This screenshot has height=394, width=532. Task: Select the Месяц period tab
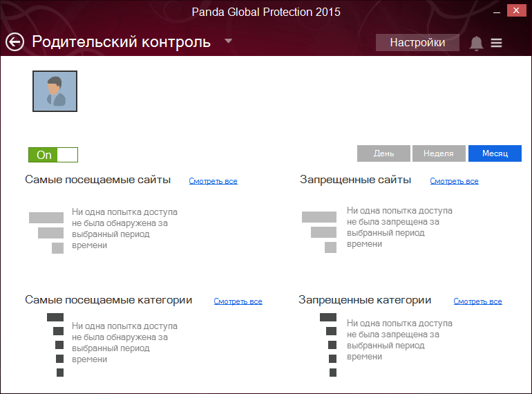pos(495,153)
